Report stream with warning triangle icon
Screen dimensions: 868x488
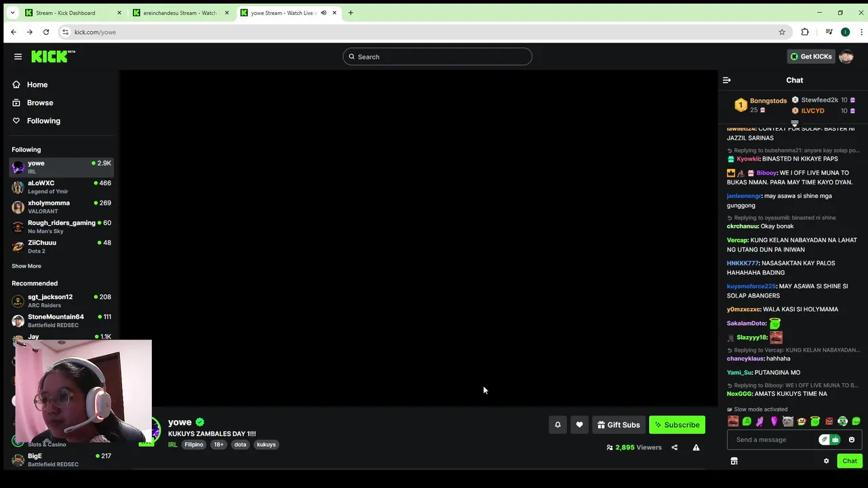coord(696,447)
